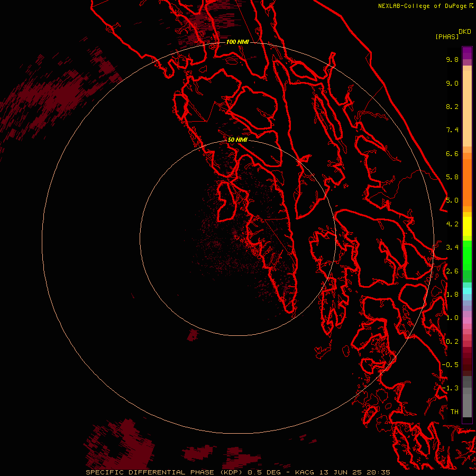This screenshot has width=476, height=476.
Task: Click the 13 JUN 25 date text
Action: point(341,472)
